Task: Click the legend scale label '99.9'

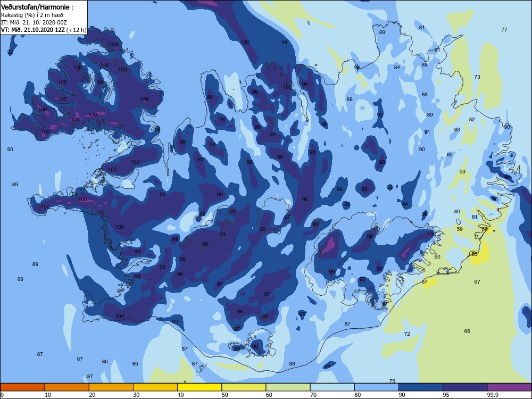Action: (493, 395)
